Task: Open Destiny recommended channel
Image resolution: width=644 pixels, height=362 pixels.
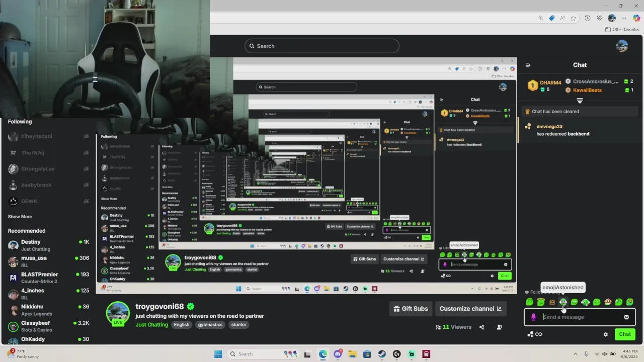Action: (49, 245)
